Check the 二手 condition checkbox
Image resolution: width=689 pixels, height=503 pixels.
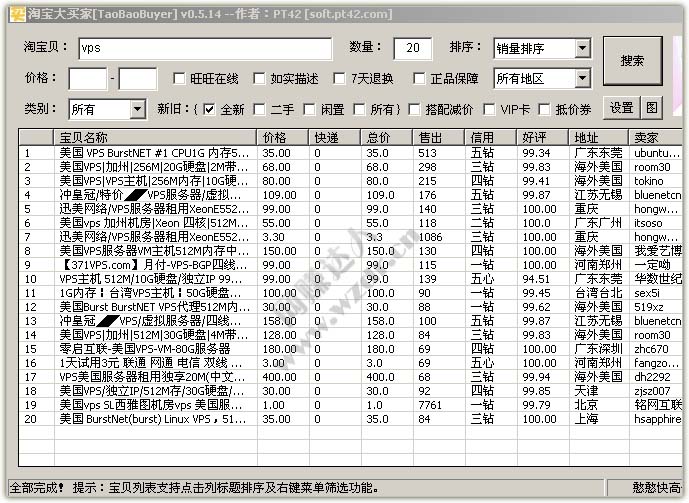(259, 109)
